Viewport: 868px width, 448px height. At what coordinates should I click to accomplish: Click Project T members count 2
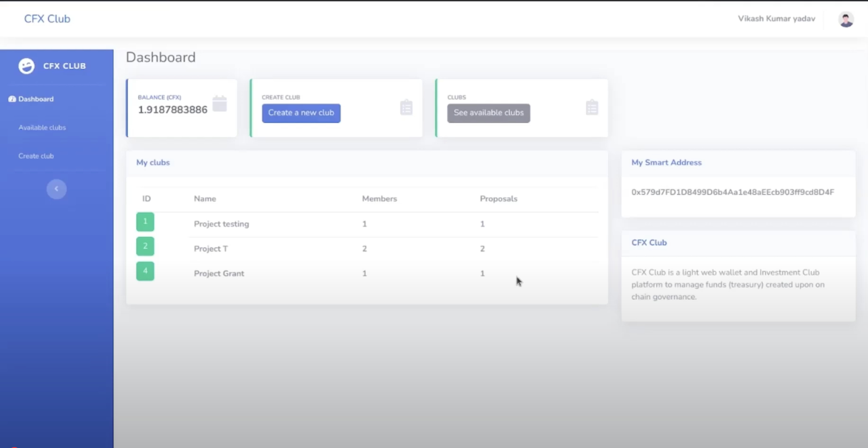(x=364, y=249)
